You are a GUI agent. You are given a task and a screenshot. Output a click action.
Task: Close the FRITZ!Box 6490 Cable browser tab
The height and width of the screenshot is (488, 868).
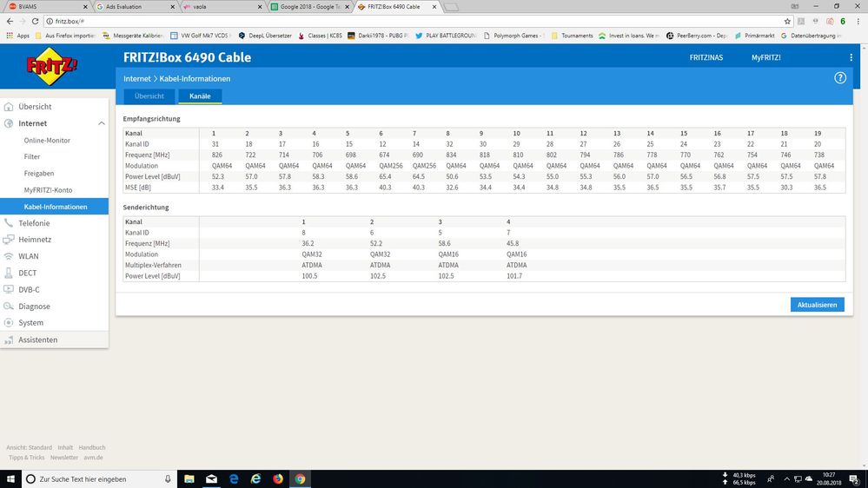434,7
